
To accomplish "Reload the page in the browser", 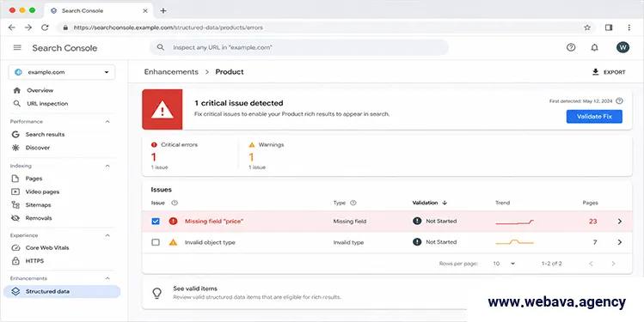I will [45, 27].
